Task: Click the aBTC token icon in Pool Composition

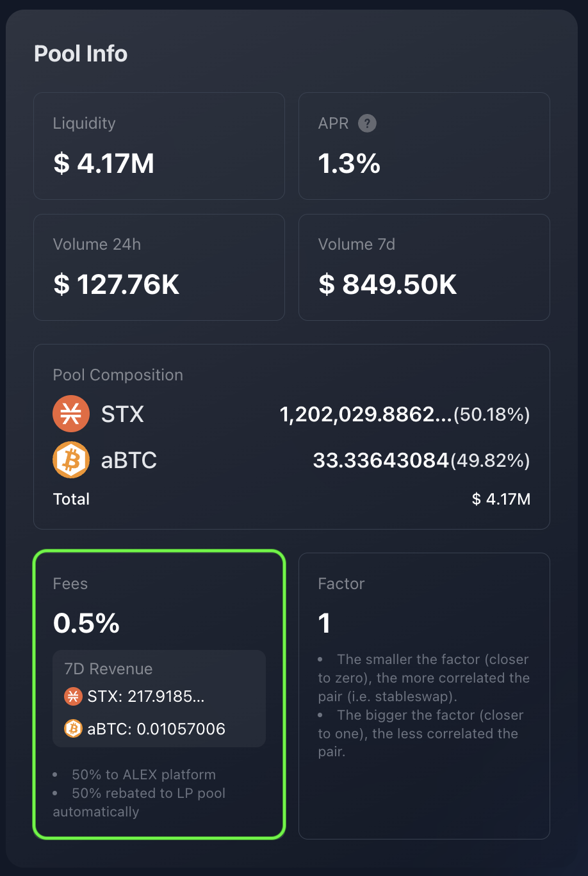Action: (71, 460)
